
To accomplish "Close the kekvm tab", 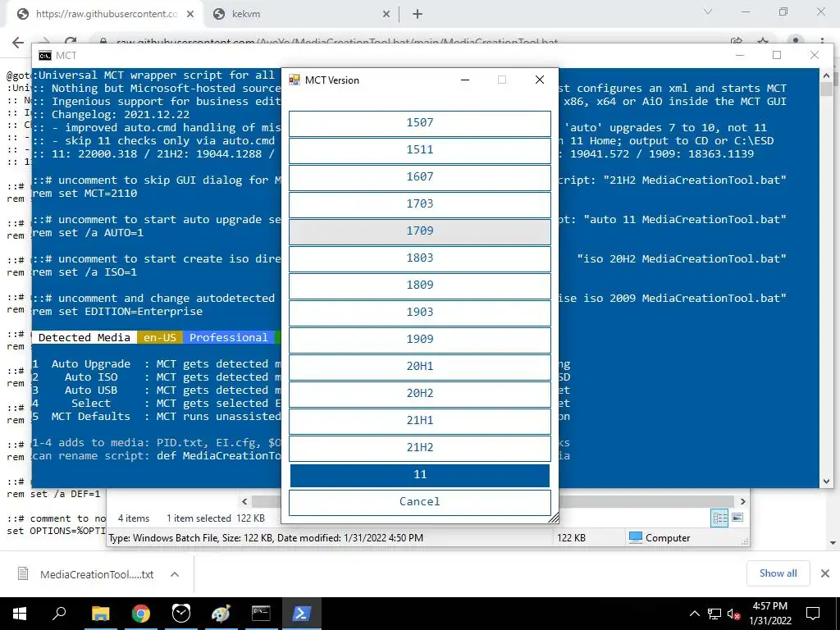I will pos(386,15).
